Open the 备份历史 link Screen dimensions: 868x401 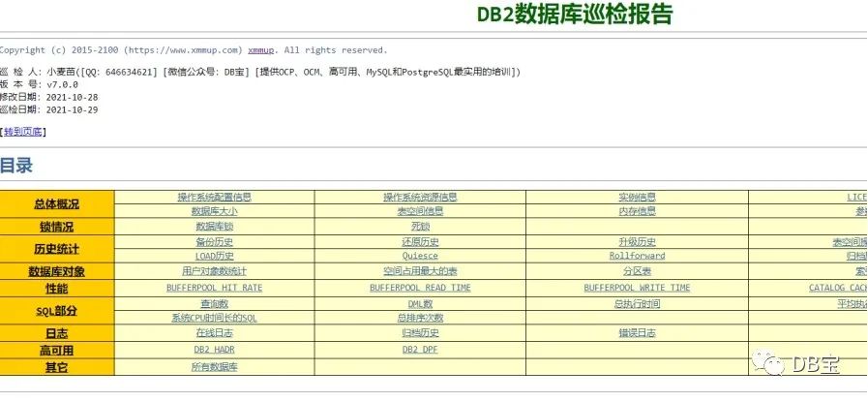tap(214, 242)
